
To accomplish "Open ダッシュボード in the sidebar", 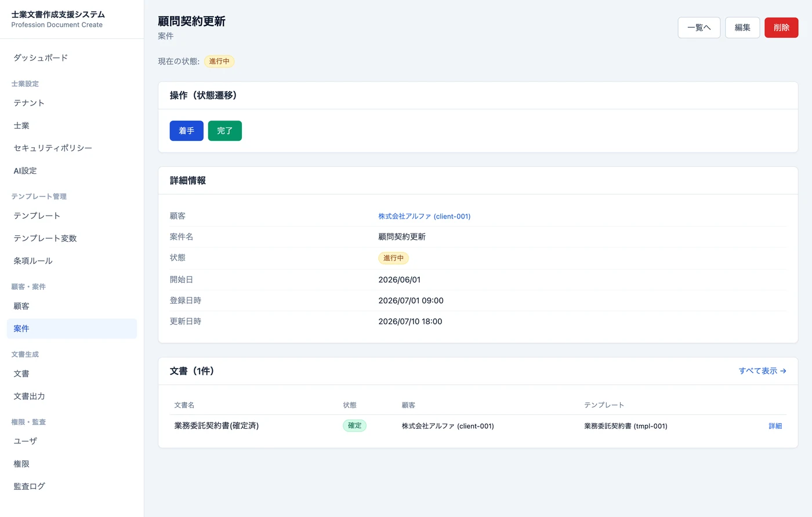I will [x=72, y=58].
